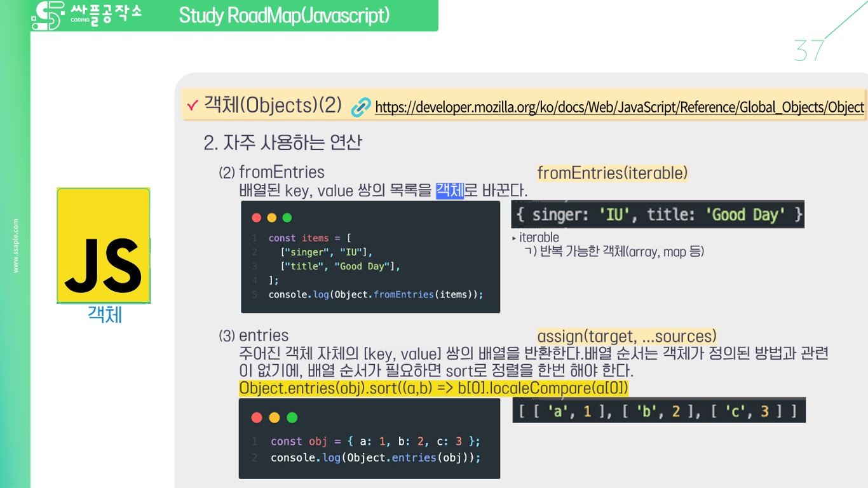Click the yellow dot on the fromEntries code window

click(x=272, y=217)
